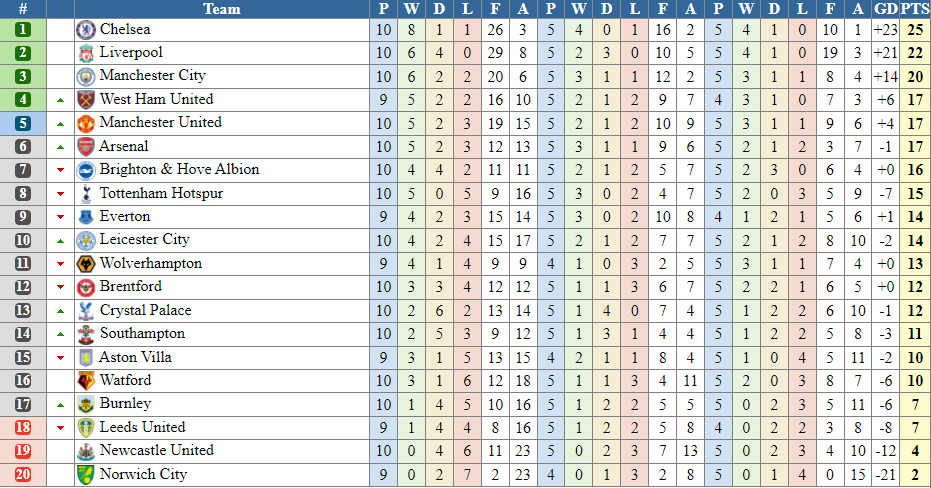Click the # rank column header
Image resolution: width=931 pixels, height=488 pixels.
(x=23, y=9)
